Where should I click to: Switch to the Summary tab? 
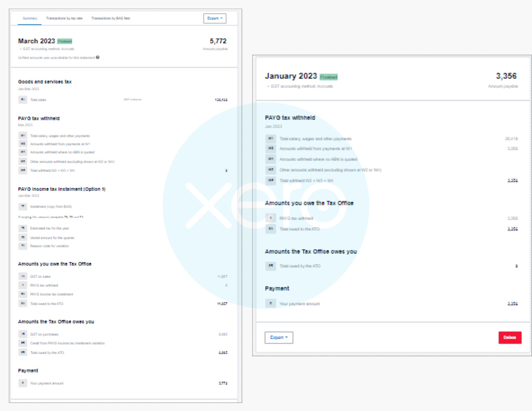pos(30,18)
